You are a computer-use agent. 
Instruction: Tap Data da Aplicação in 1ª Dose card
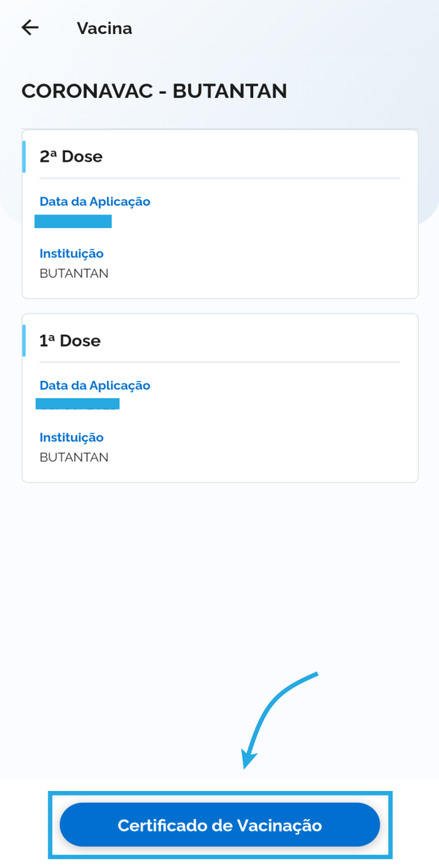click(x=95, y=385)
